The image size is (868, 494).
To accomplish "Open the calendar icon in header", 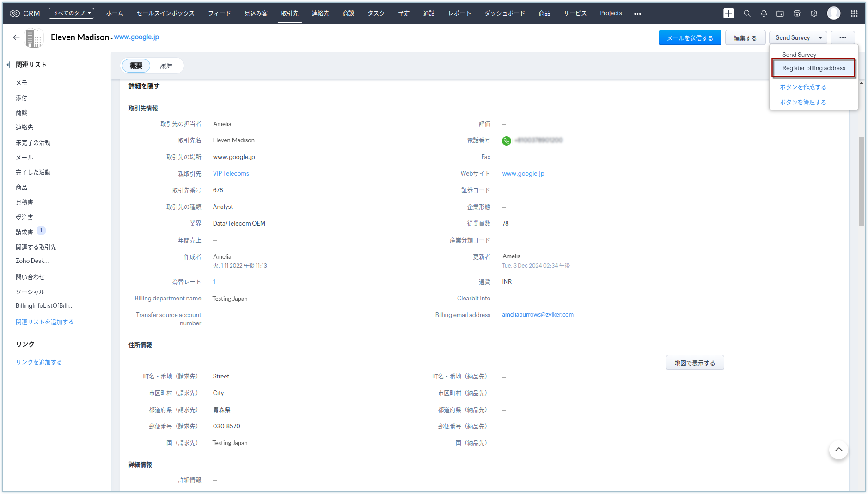I will 780,13.
